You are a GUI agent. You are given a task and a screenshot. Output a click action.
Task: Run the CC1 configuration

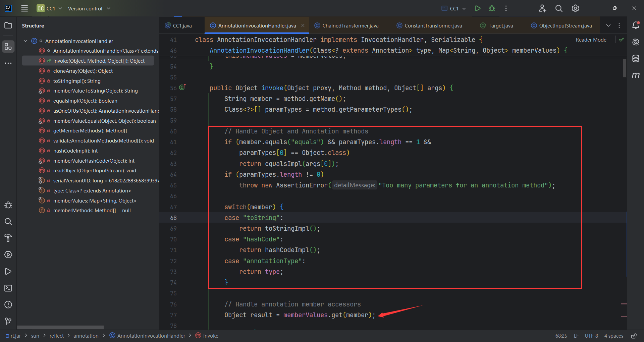pos(478,8)
